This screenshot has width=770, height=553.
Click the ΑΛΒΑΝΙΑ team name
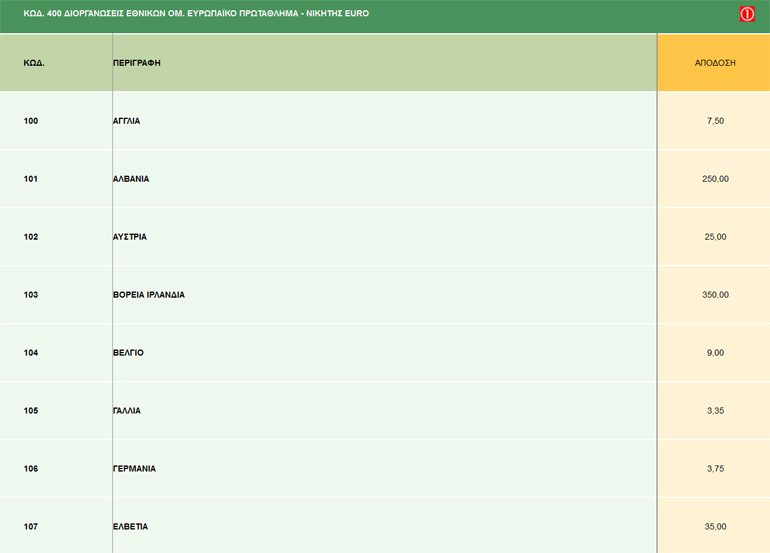(130, 179)
